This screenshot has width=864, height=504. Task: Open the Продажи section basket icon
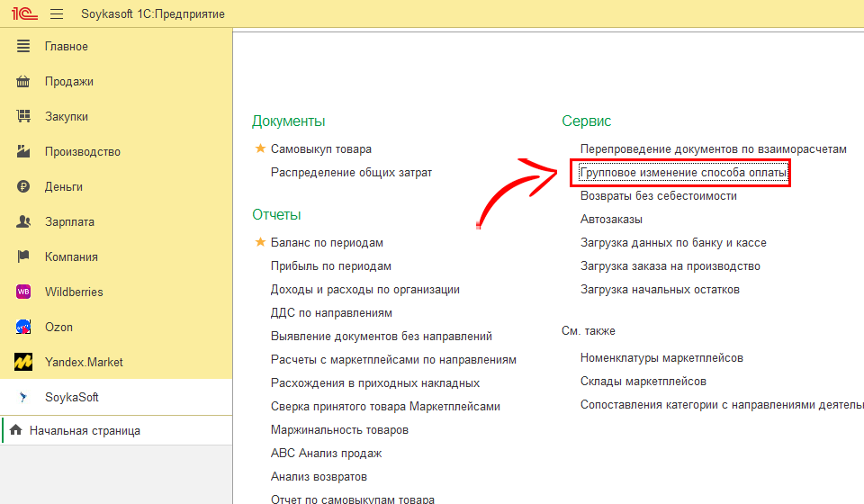(24, 82)
